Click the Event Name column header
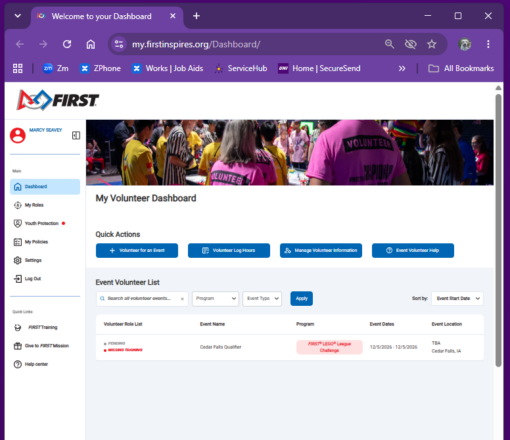This screenshot has width=510, height=440. tap(212, 324)
